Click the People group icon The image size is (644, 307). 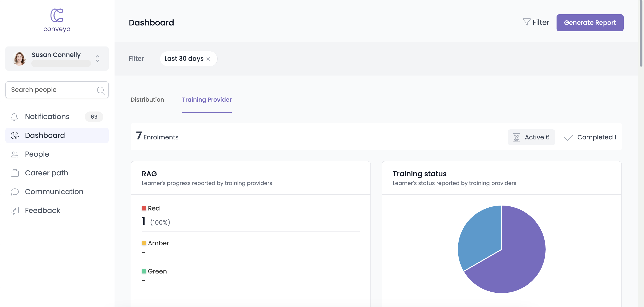15,154
